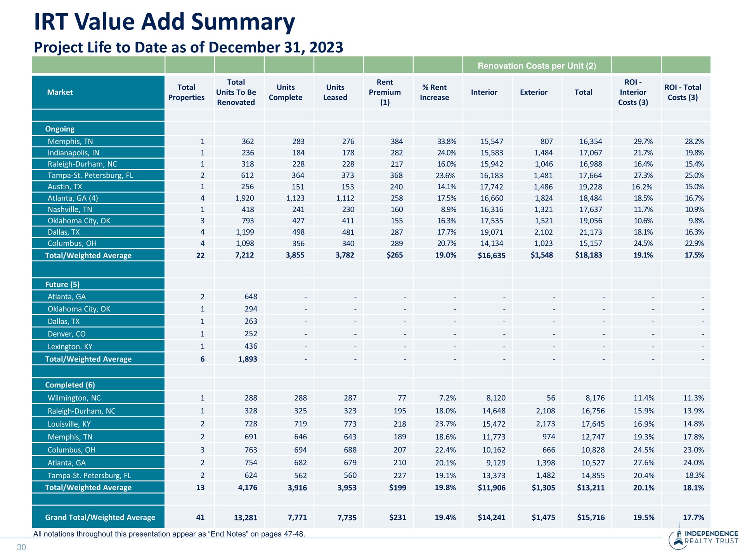This screenshot has height=560, width=745.
Task: Select the 'Atlanta, GA (4)' row label
Action: (x=73, y=198)
